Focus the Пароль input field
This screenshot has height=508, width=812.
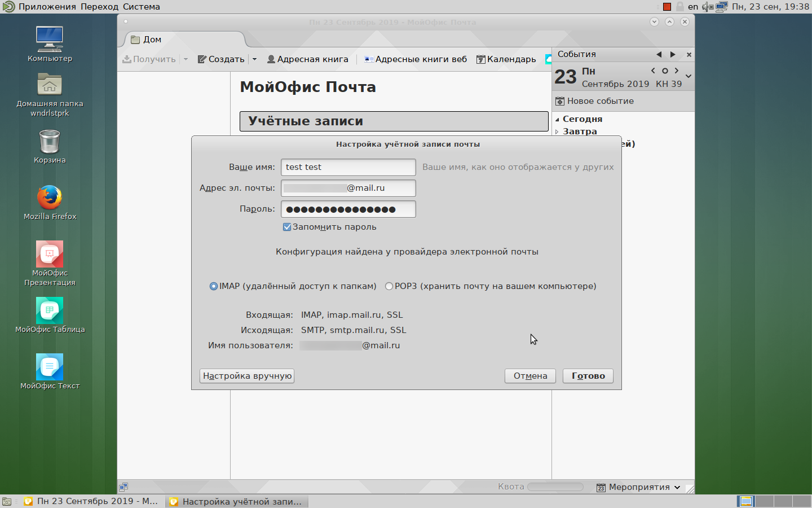point(348,209)
